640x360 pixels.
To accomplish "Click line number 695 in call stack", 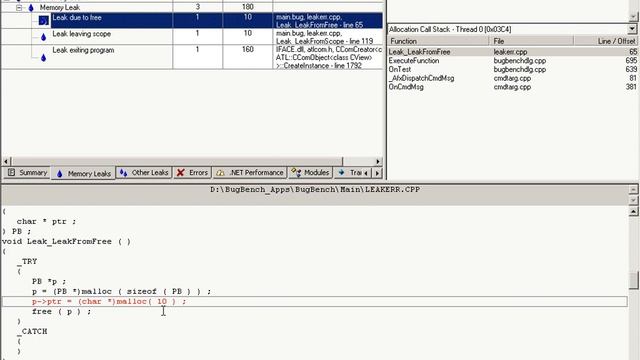I will click(631, 60).
